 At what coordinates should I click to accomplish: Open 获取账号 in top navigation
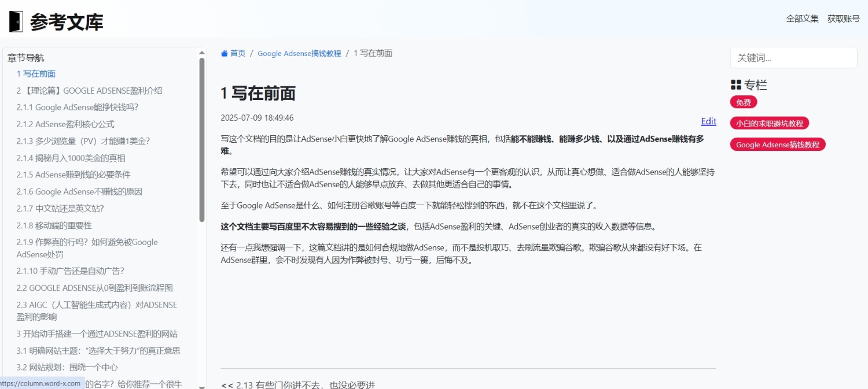(x=843, y=18)
